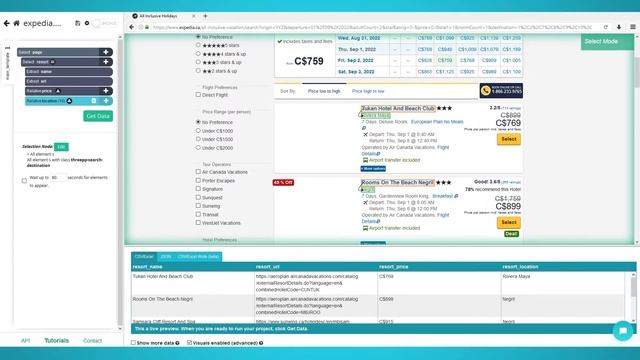The image size is (640, 360).
Task: Expand the Select resort list toggle
Action: (x=53, y=62)
